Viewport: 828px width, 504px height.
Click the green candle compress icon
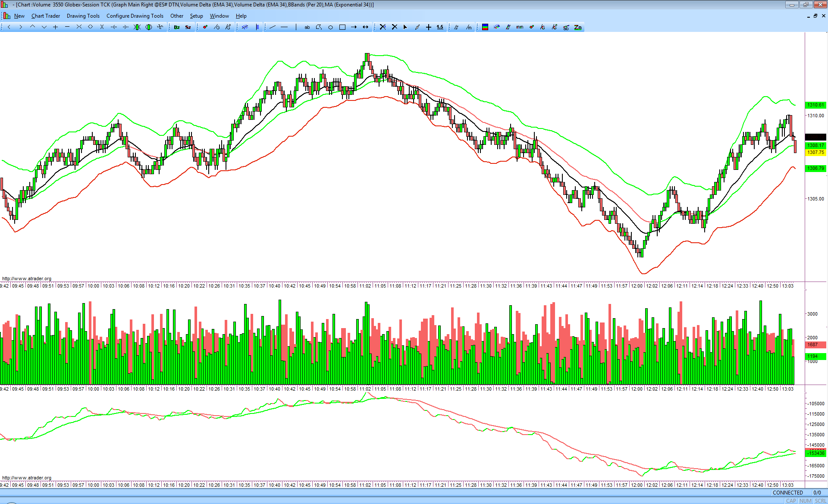137,27
